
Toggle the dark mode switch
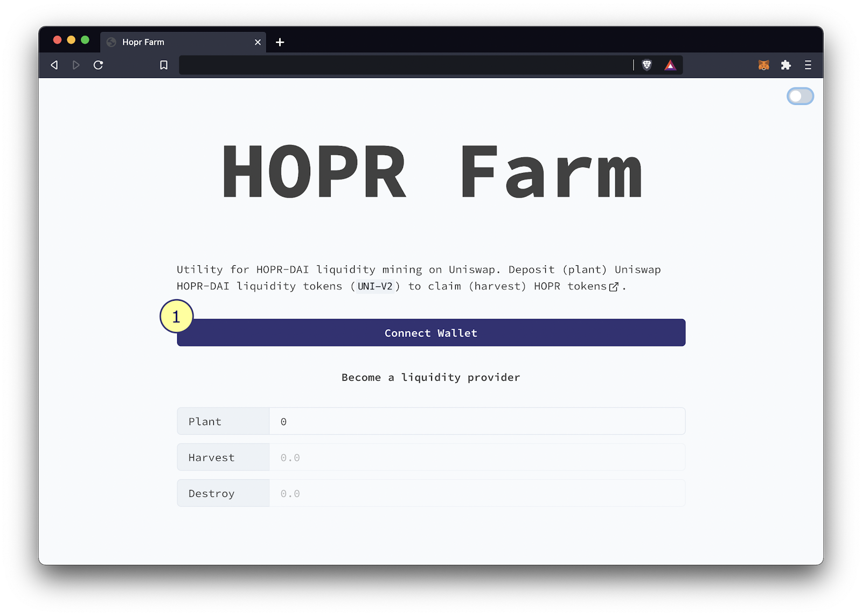point(800,96)
